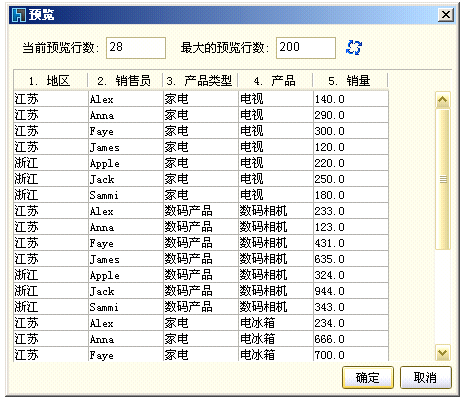Click the app logo icon in title bar
The width and height of the screenshot is (465, 401).
pyautogui.click(x=19, y=15)
